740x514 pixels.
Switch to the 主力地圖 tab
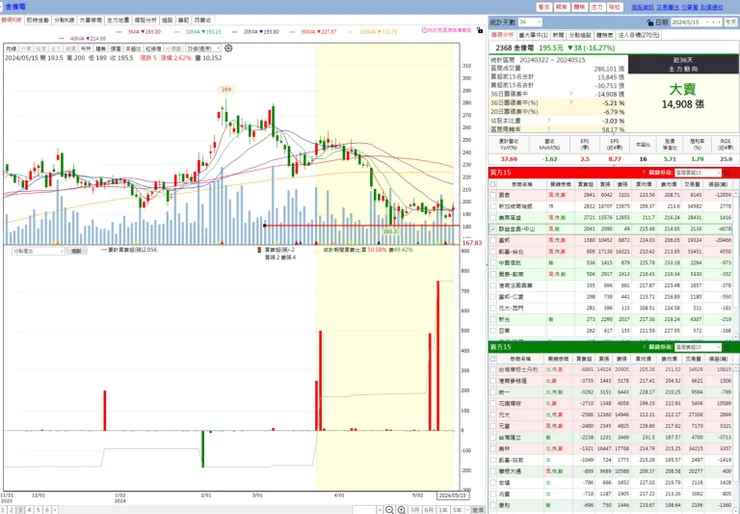point(118,20)
